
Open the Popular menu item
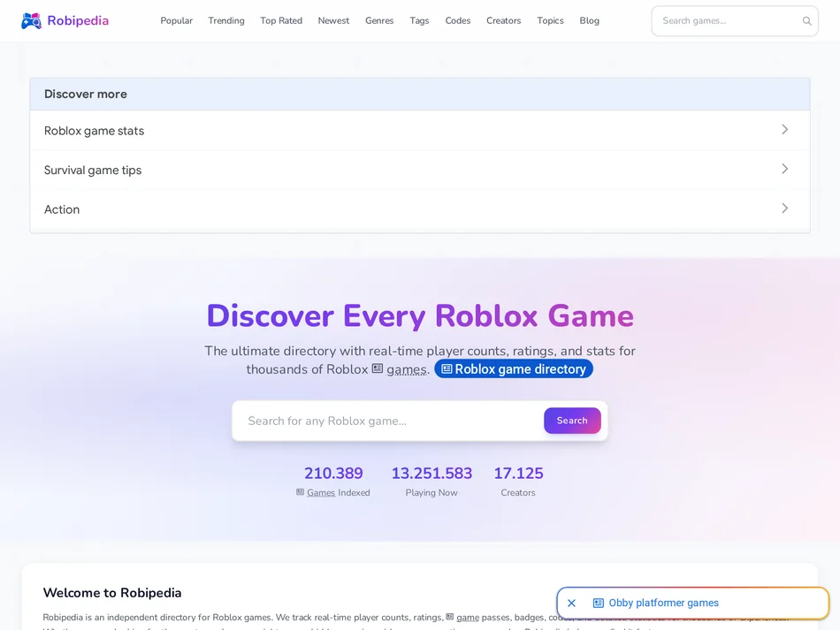[x=176, y=21]
